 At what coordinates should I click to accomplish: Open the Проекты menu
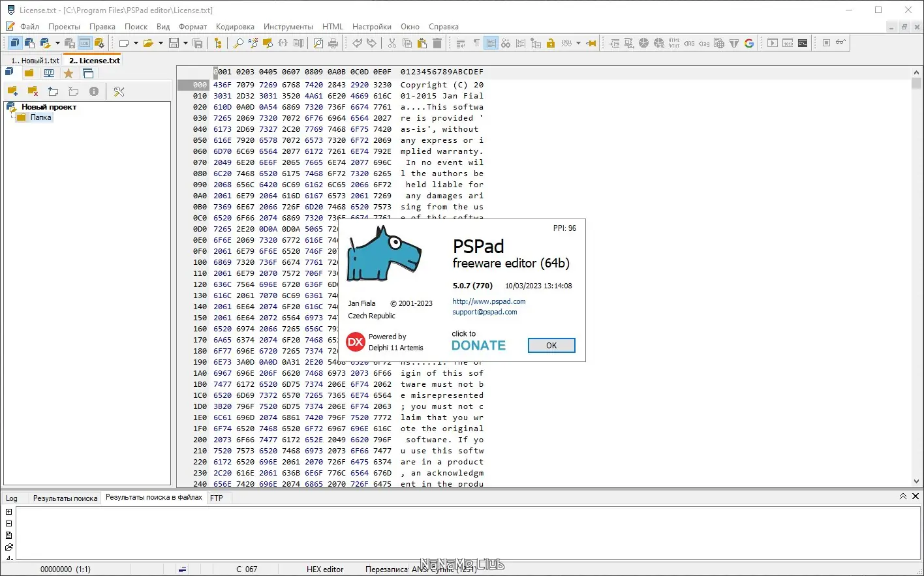pyautogui.click(x=64, y=27)
